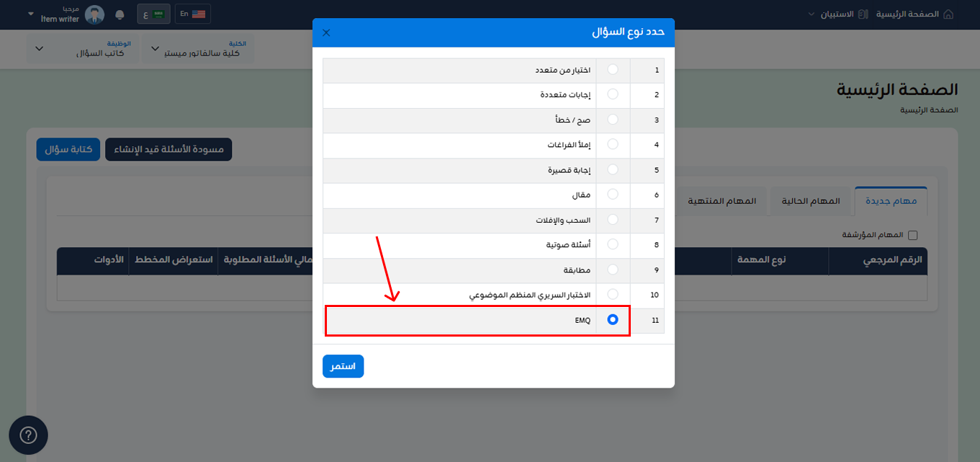The image size is (980, 462).
Task: Open مسودة الأسئلة قيد الإنشاء drafts
Action: pos(168,149)
